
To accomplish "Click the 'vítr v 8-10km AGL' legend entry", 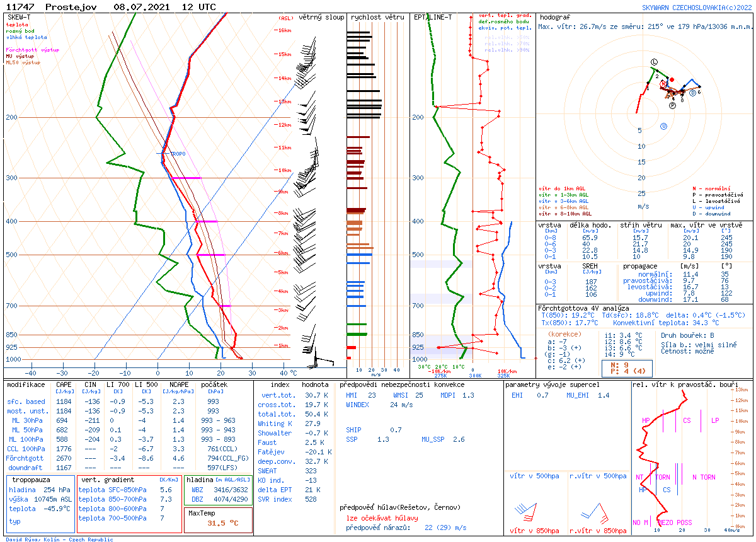I will [565, 214].
